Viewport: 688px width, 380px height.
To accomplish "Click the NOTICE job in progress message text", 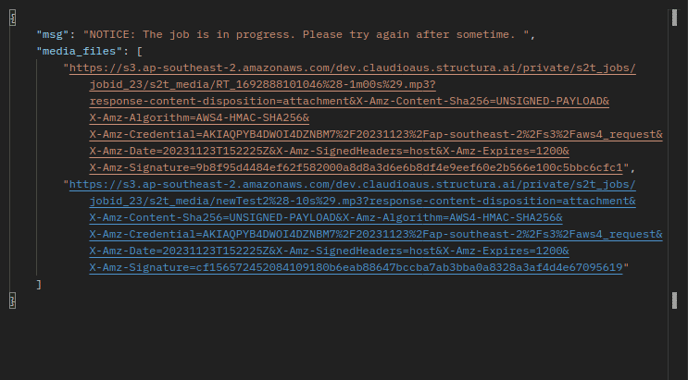I will click(x=306, y=35).
